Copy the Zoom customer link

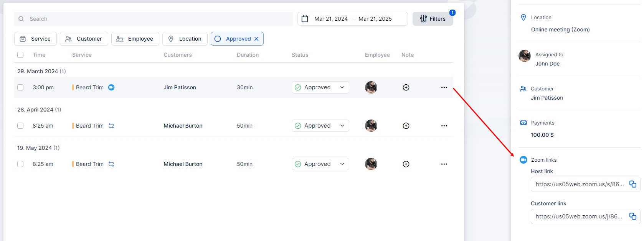632,216
